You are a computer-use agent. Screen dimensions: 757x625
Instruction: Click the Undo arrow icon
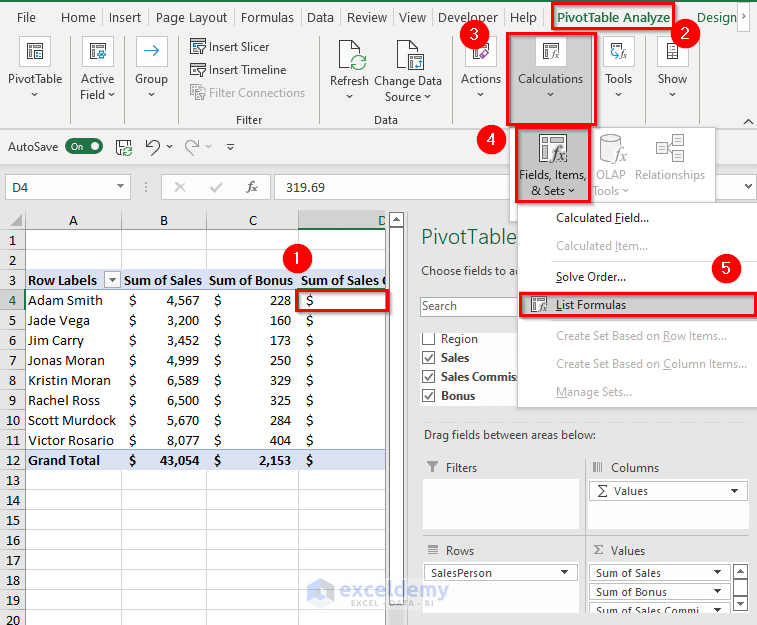pyautogui.click(x=153, y=147)
